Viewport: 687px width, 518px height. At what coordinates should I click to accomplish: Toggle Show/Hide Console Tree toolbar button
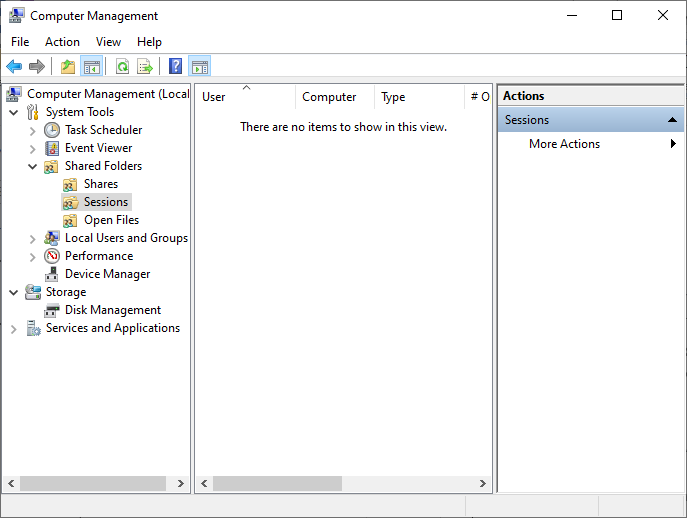tap(92, 67)
